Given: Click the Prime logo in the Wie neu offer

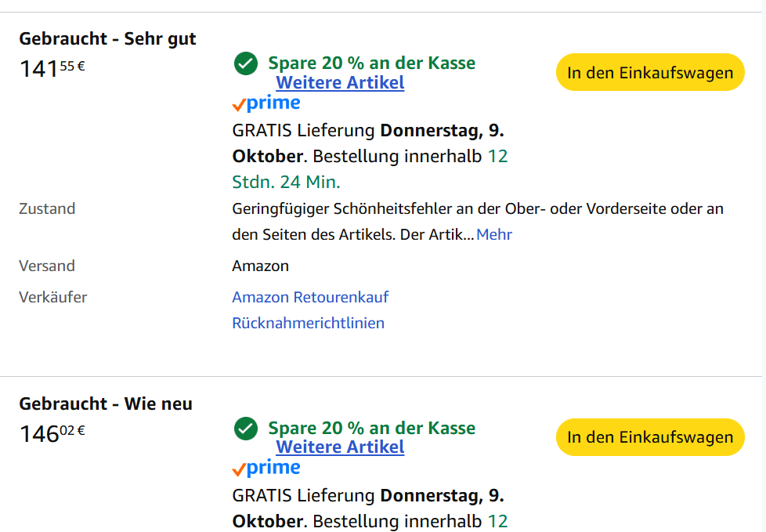Looking at the screenshot, I should (x=266, y=469).
